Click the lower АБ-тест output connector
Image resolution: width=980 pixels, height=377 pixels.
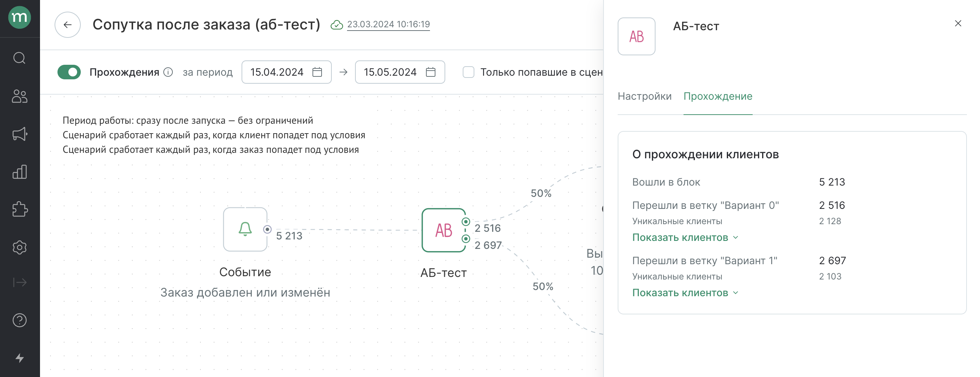466,238
